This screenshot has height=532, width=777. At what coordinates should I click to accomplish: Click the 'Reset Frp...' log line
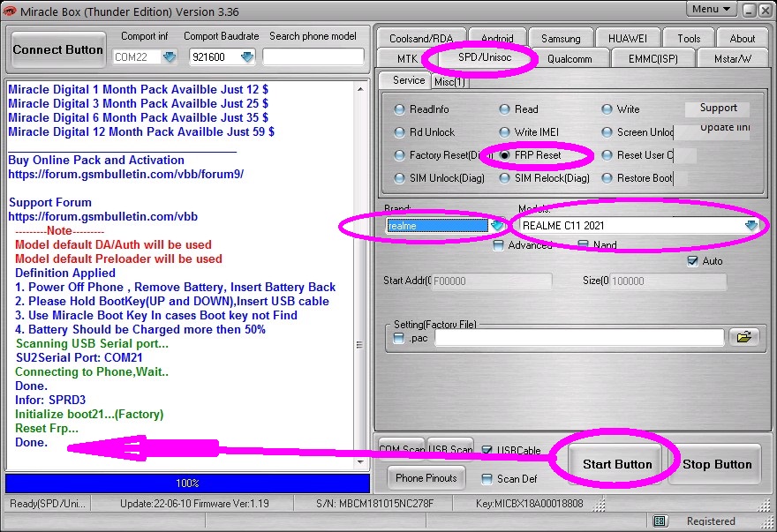pyautogui.click(x=47, y=428)
